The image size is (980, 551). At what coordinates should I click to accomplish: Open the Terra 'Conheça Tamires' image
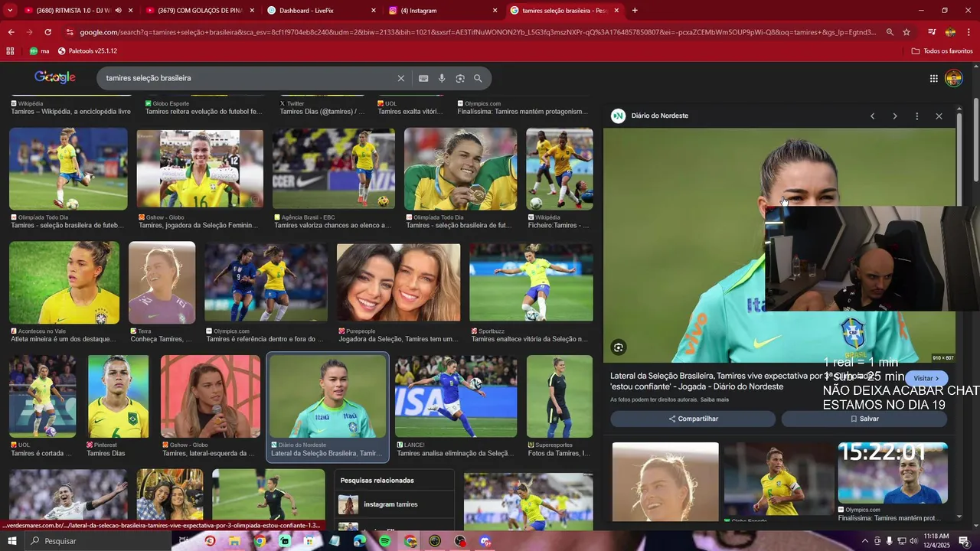162,282
